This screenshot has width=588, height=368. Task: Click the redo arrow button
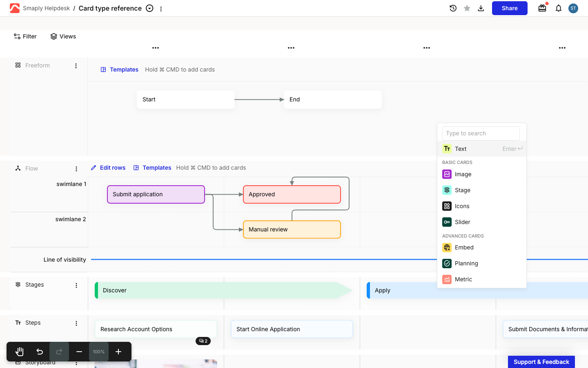click(59, 352)
